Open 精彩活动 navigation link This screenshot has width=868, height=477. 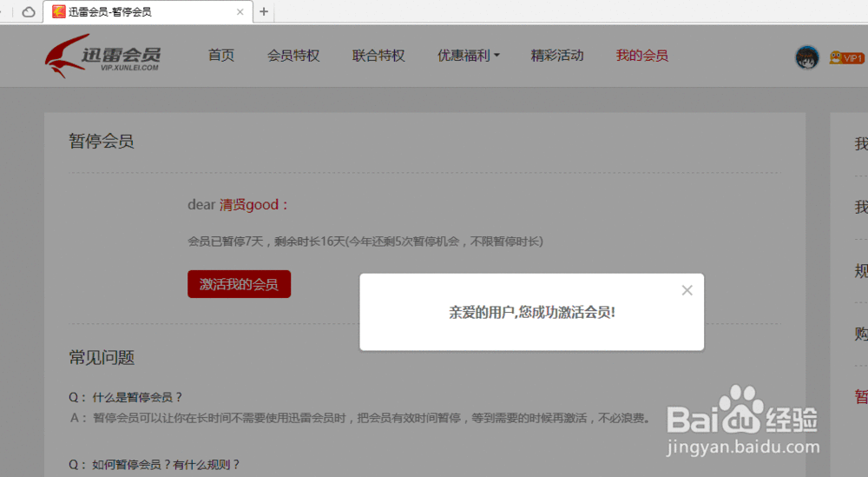557,56
